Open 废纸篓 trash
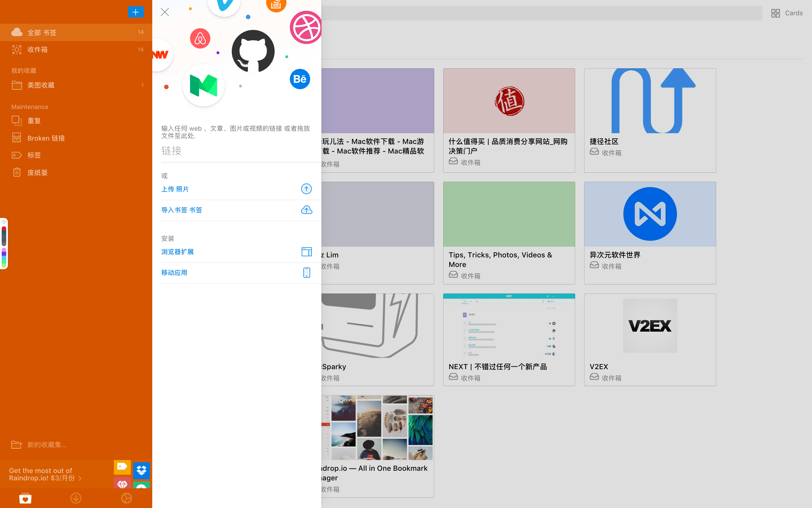 [x=76, y=173]
